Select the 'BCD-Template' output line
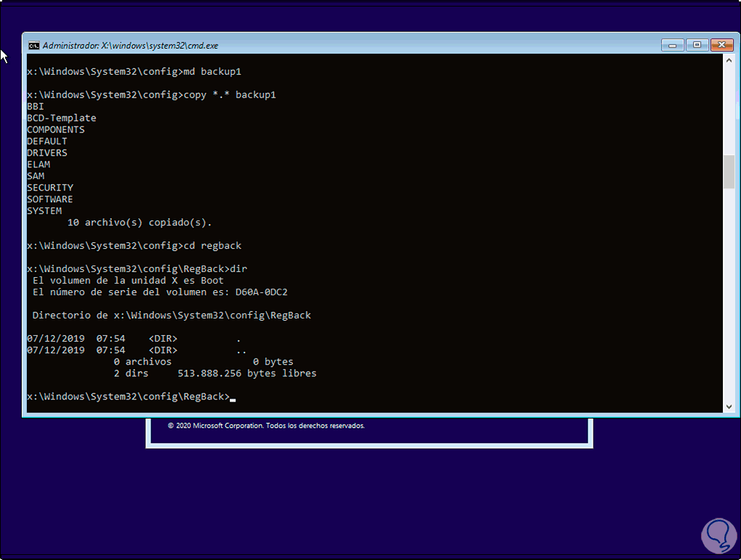741x560 pixels. [x=61, y=118]
